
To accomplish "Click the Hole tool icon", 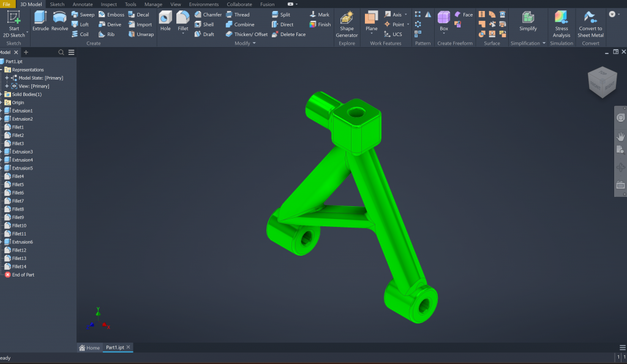I will pyautogui.click(x=165, y=20).
